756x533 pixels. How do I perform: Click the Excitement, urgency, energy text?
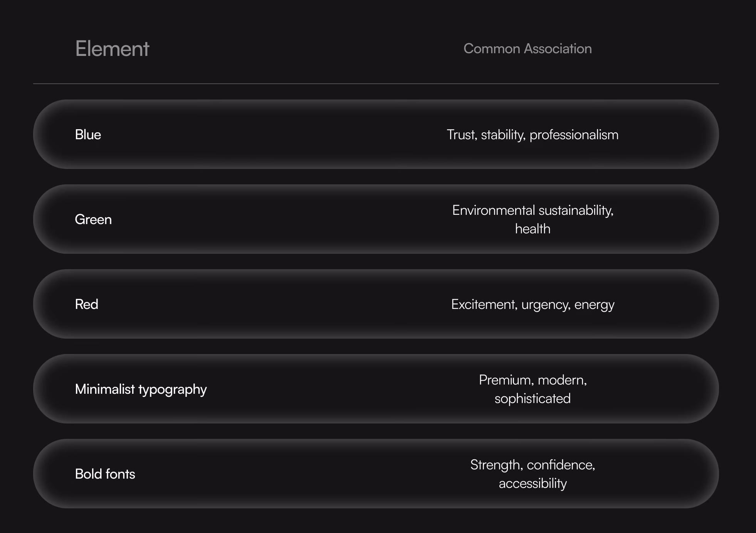tap(533, 305)
